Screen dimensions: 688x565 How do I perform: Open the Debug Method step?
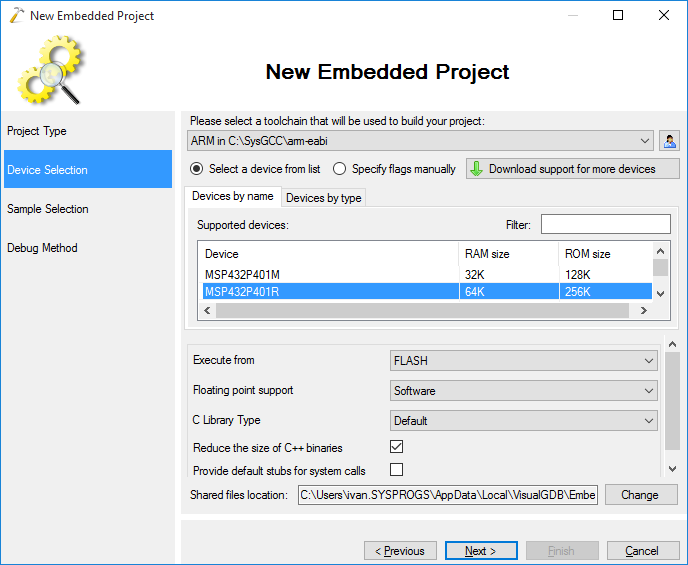(88, 248)
